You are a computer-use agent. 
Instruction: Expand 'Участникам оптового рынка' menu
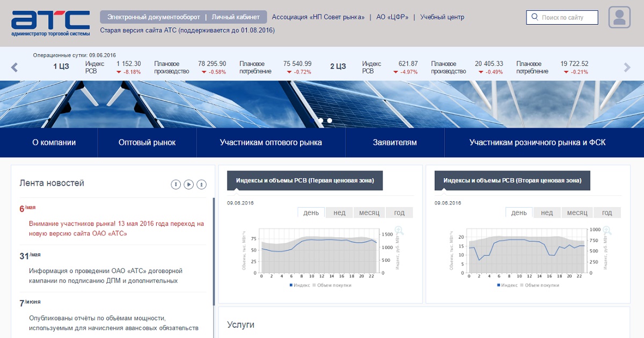271,143
